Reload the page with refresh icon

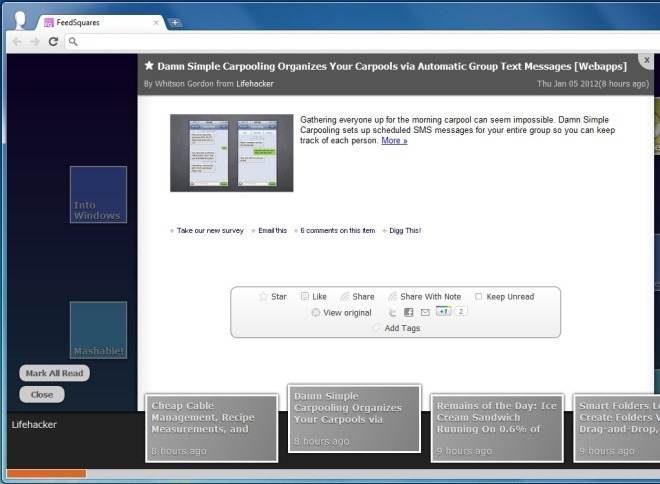(53, 41)
